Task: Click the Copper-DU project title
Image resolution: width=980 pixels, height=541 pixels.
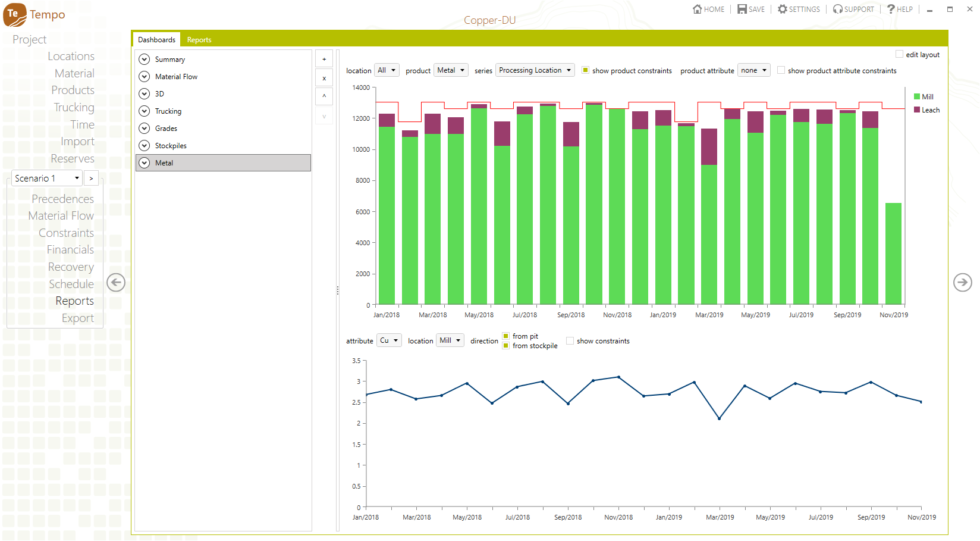Action: tap(489, 20)
